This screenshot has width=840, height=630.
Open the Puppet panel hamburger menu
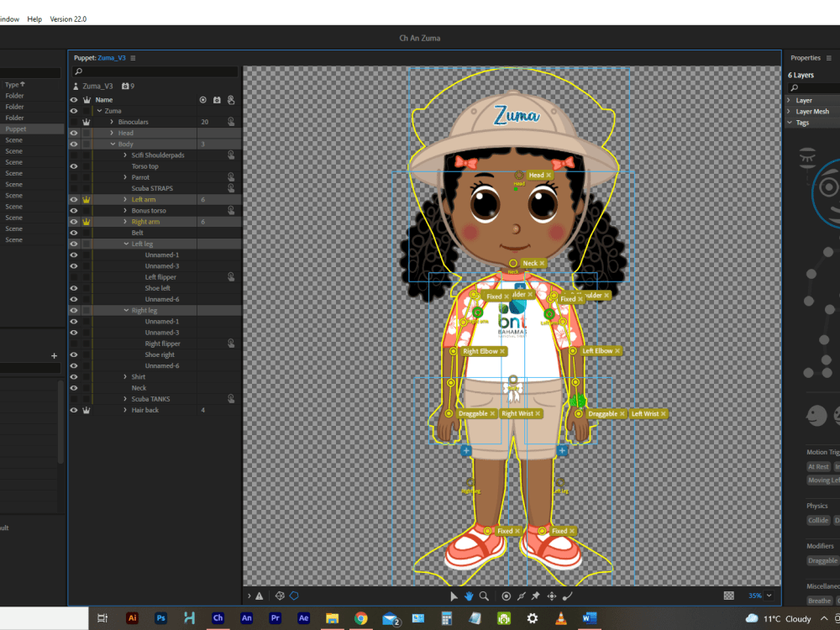point(133,58)
